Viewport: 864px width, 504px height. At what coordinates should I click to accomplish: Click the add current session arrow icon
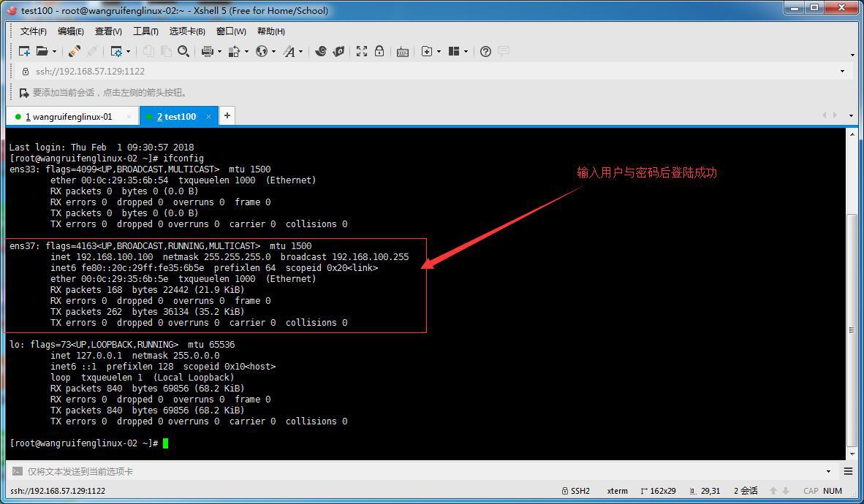23,93
